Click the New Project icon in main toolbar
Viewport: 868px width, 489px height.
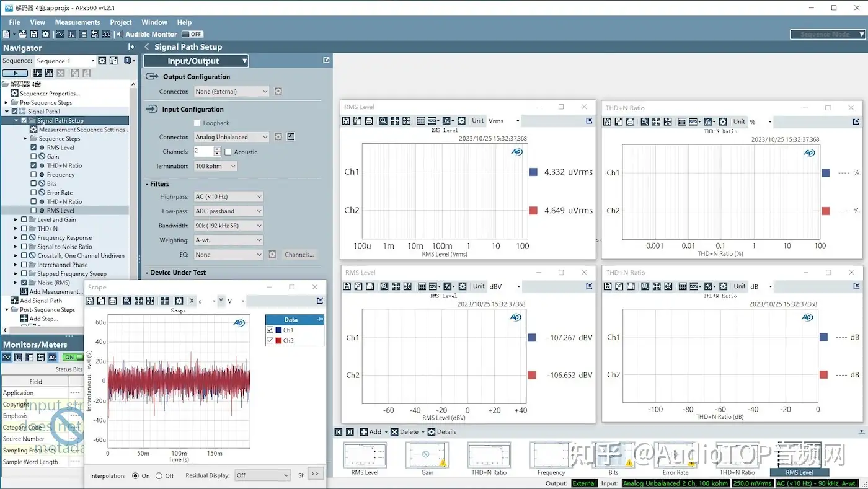tap(6, 34)
